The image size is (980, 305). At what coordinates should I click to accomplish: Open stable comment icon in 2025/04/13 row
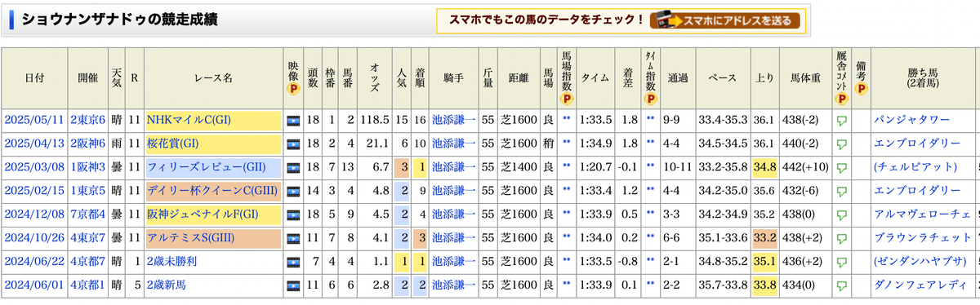[x=842, y=144]
